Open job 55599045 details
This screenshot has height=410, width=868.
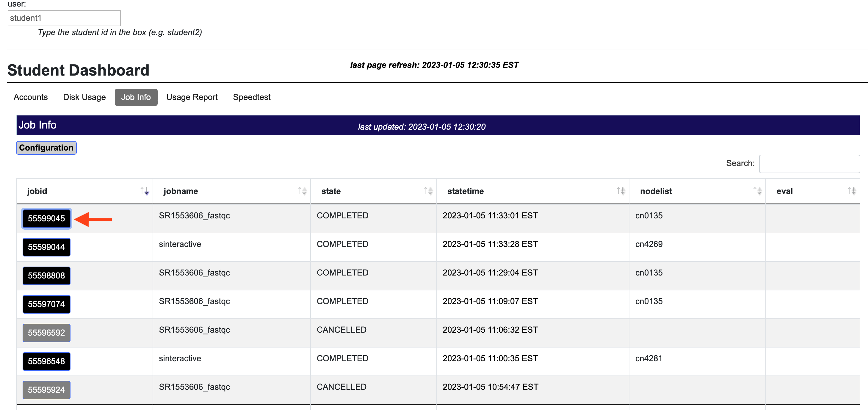46,218
